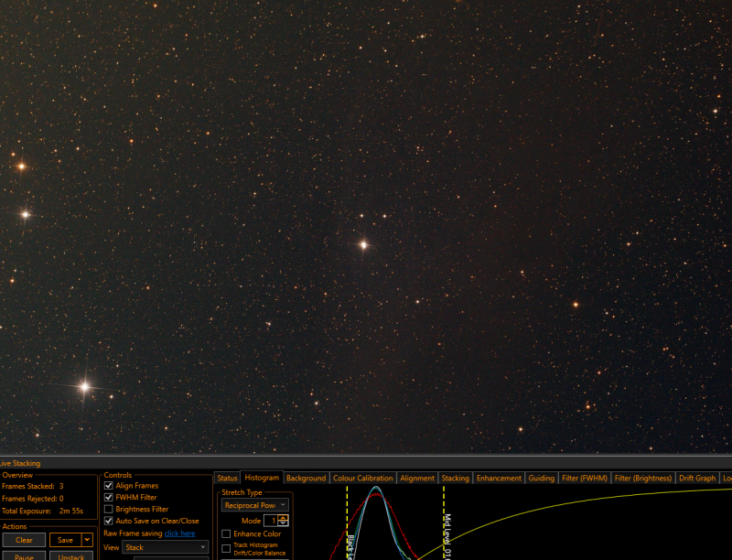Click the Unstack button
732x560 pixels.
click(x=71, y=555)
